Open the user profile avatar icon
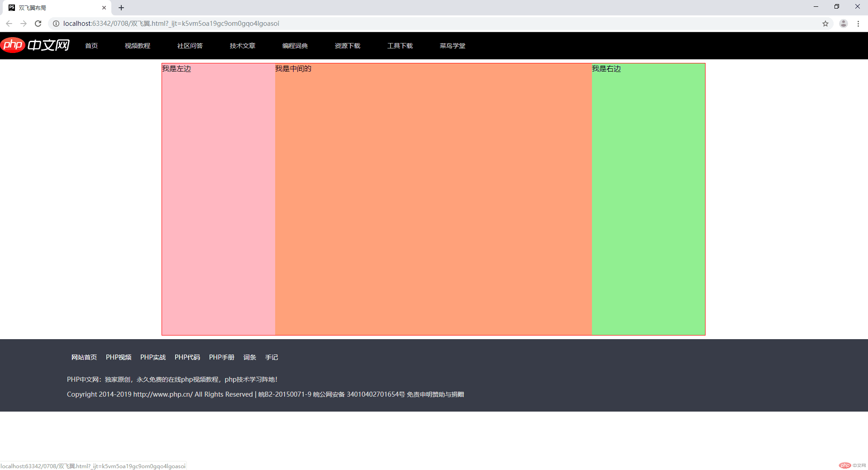The width and height of the screenshot is (868, 470). 844,24
